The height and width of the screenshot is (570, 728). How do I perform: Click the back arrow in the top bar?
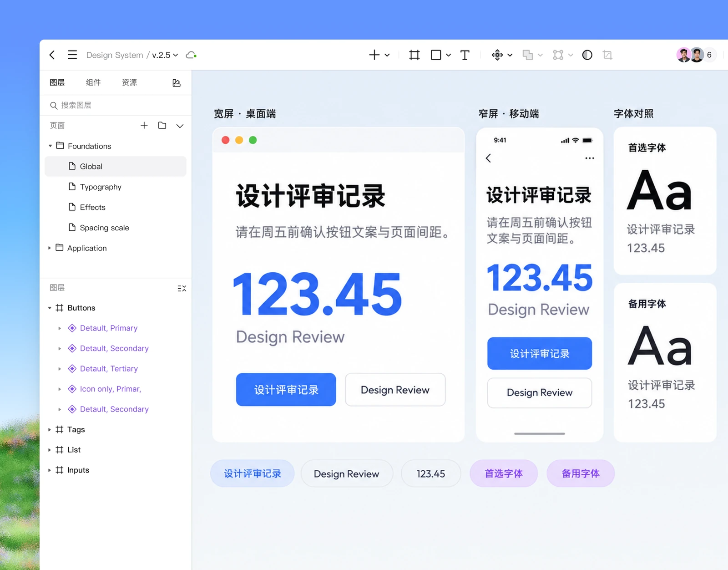(52, 55)
